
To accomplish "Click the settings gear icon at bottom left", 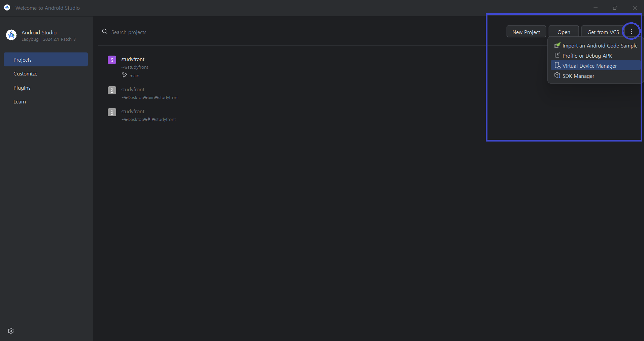I will [11, 331].
